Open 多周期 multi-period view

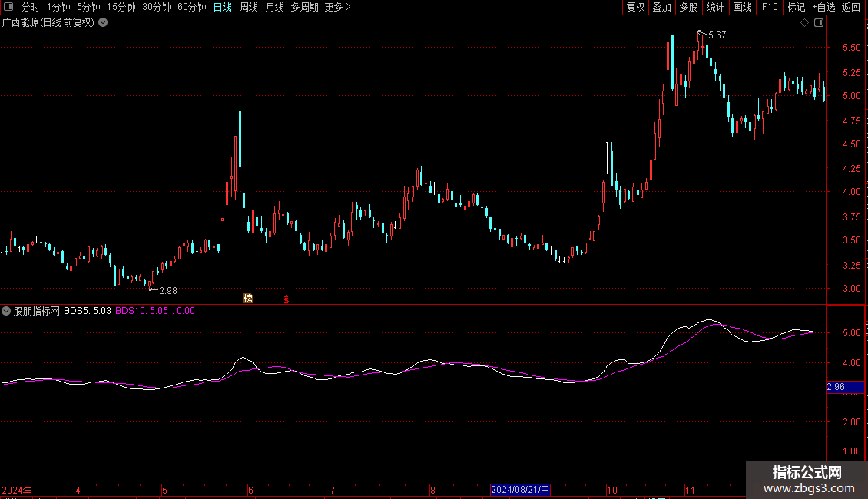pyautogui.click(x=304, y=7)
